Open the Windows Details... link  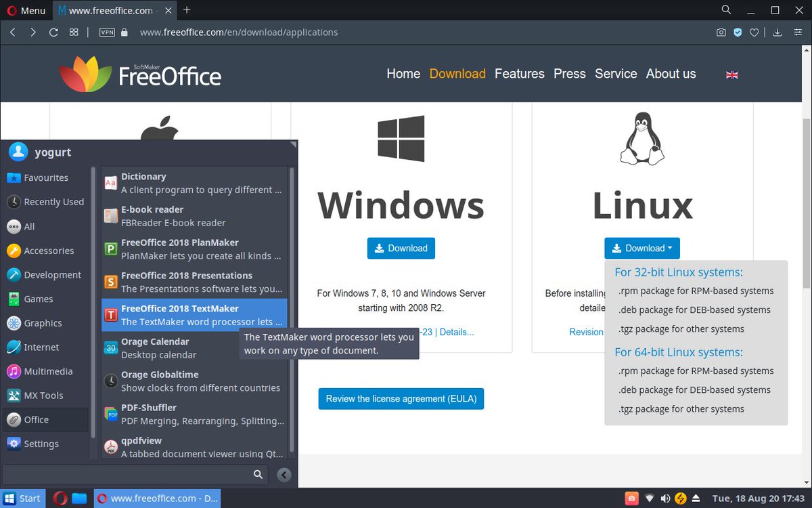tap(457, 332)
